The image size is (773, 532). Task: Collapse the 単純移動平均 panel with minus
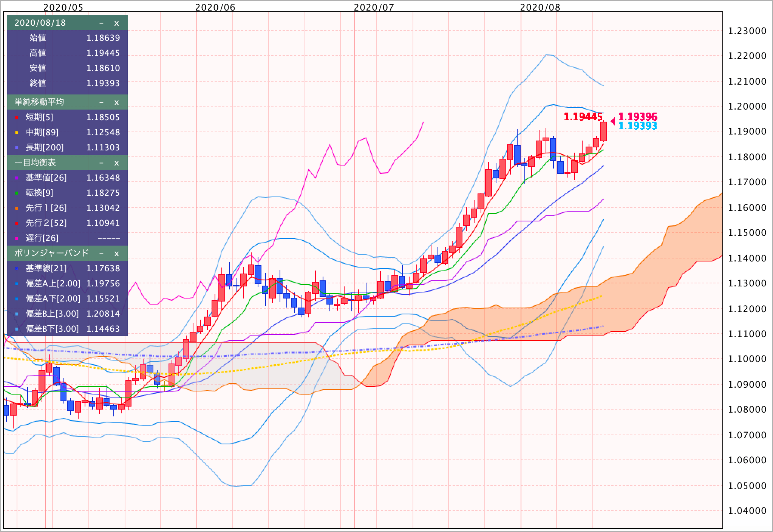tap(101, 102)
